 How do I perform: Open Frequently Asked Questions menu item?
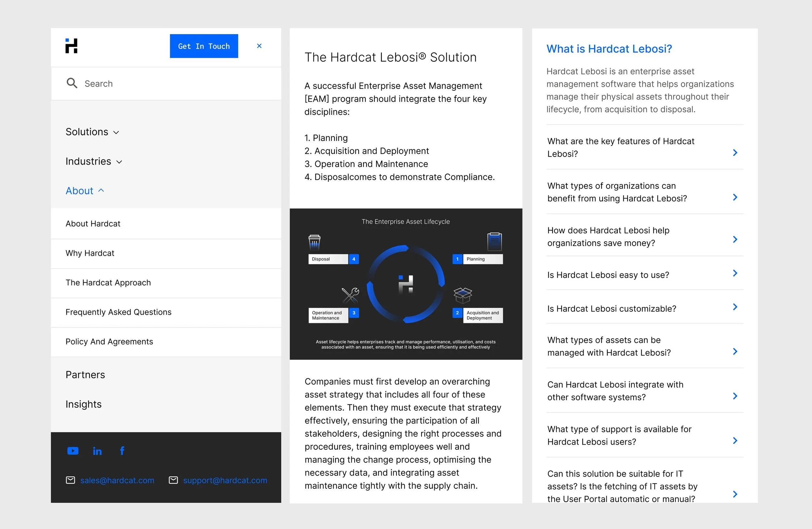coord(118,312)
